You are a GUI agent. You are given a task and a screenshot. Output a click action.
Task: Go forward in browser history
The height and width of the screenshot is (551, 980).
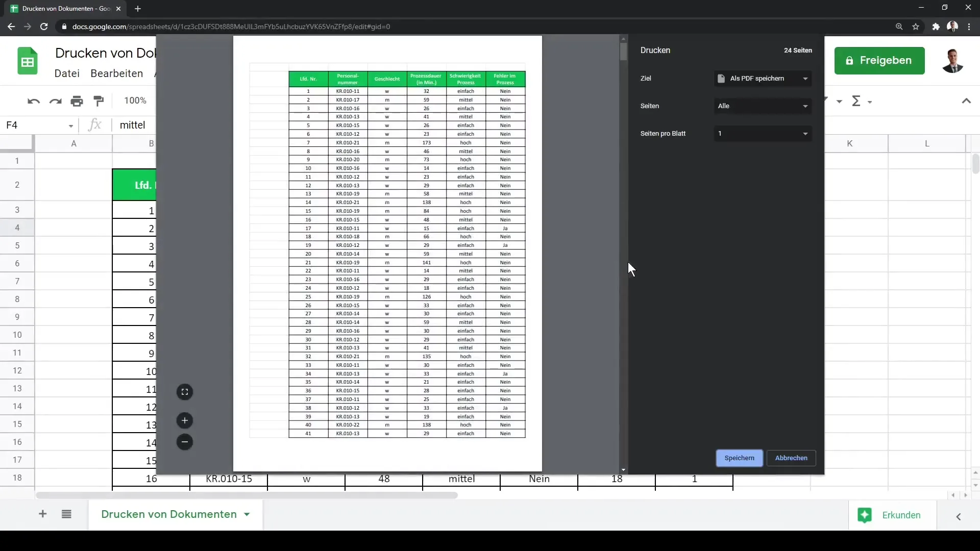28,27
